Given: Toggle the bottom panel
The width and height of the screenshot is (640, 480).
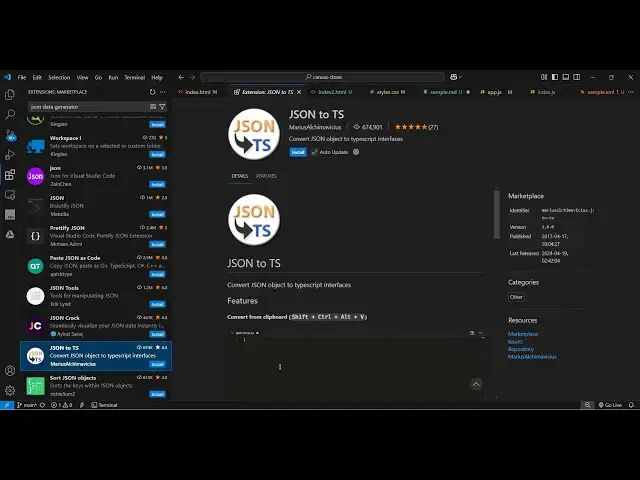Looking at the screenshot, I should pos(566,77).
